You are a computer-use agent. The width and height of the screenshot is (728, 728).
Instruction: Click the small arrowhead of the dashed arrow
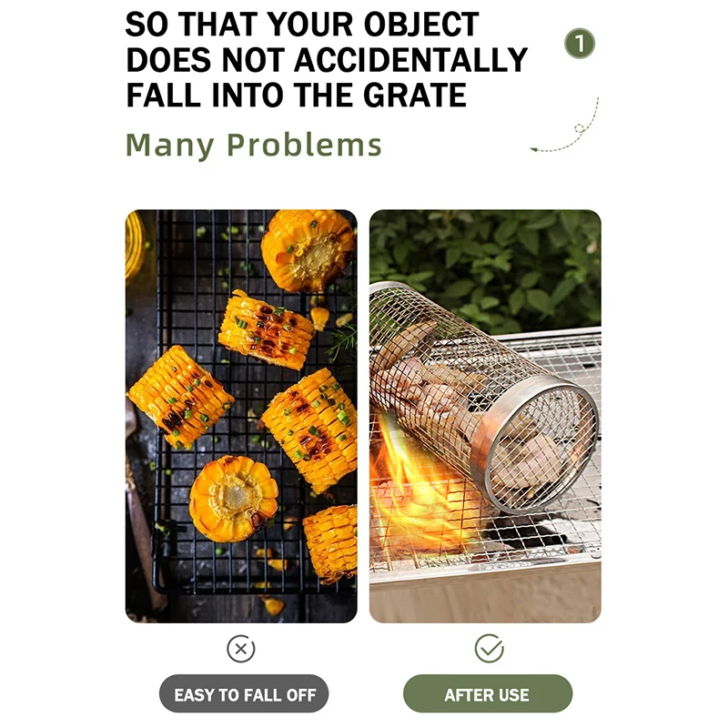point(533,149)
